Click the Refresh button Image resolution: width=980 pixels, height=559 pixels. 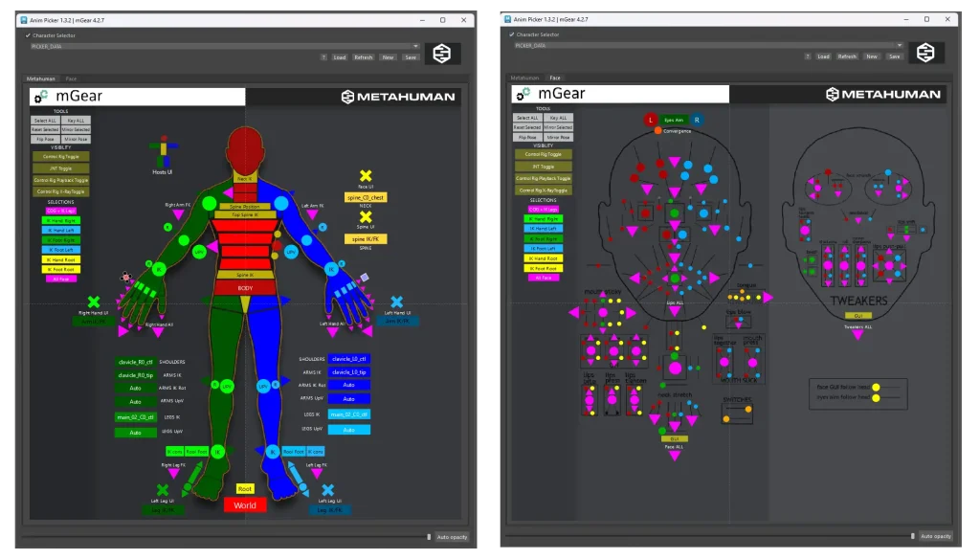(363, 56)
